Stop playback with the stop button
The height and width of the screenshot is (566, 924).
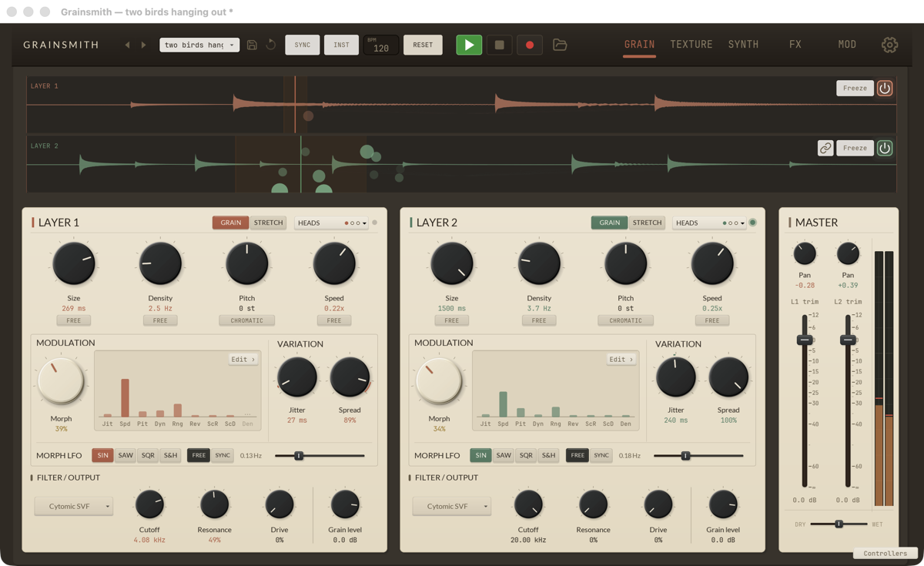[x=499, y=45]
